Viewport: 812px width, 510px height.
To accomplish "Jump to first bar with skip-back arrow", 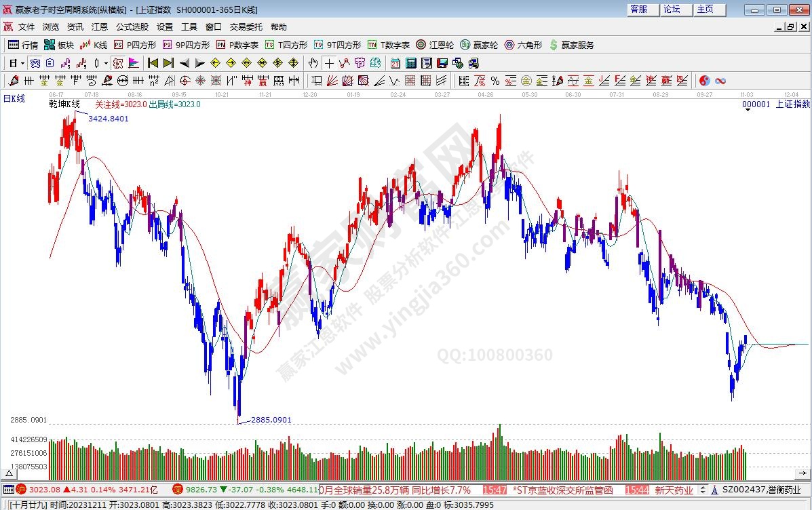I will [153, 63].
